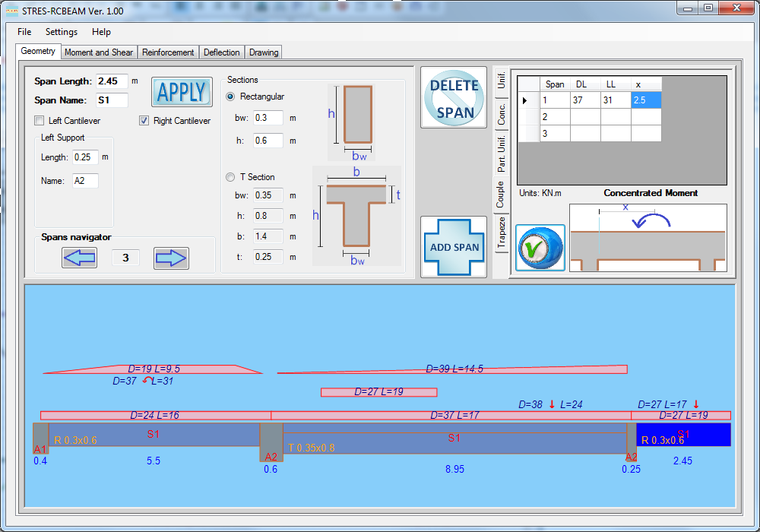Image resolution: width=760 pixels, height=532 pixels.
Task: Click the concentrated moment diagram
Action: point(648,237)
